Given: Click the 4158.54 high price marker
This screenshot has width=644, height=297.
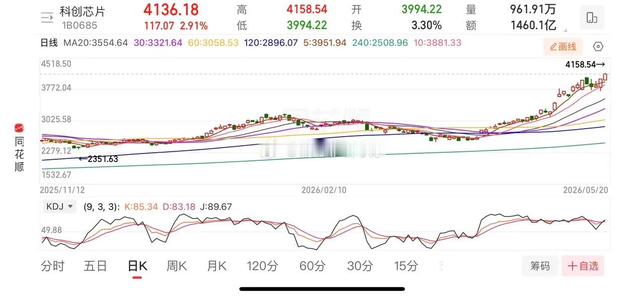Looking at the screenshot, I should (x=585, y=64).
